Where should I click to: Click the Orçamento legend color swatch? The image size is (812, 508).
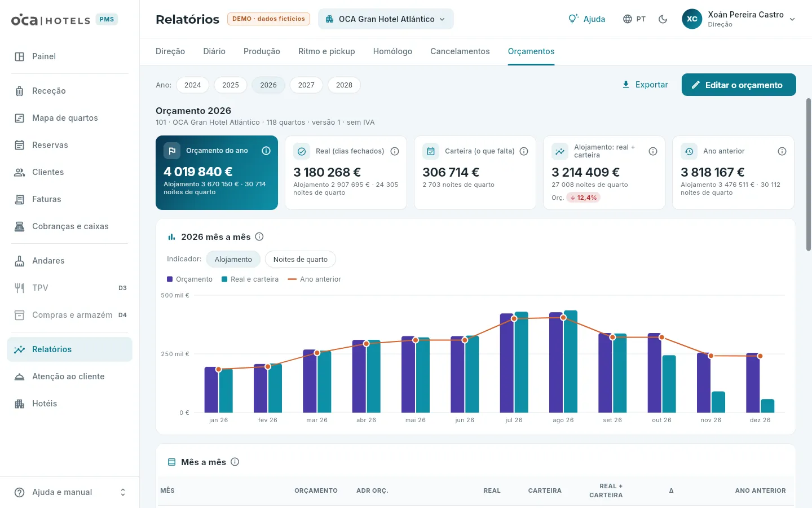point(170,279)
